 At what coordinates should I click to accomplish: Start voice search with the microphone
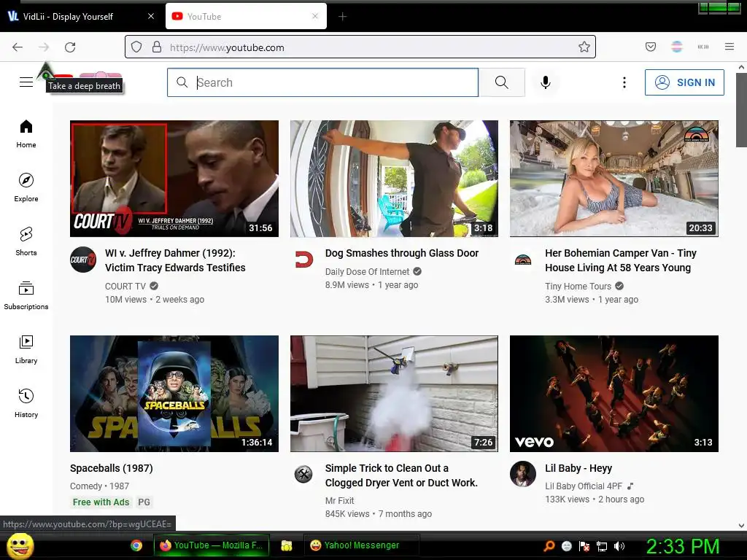tap(546, 82)
